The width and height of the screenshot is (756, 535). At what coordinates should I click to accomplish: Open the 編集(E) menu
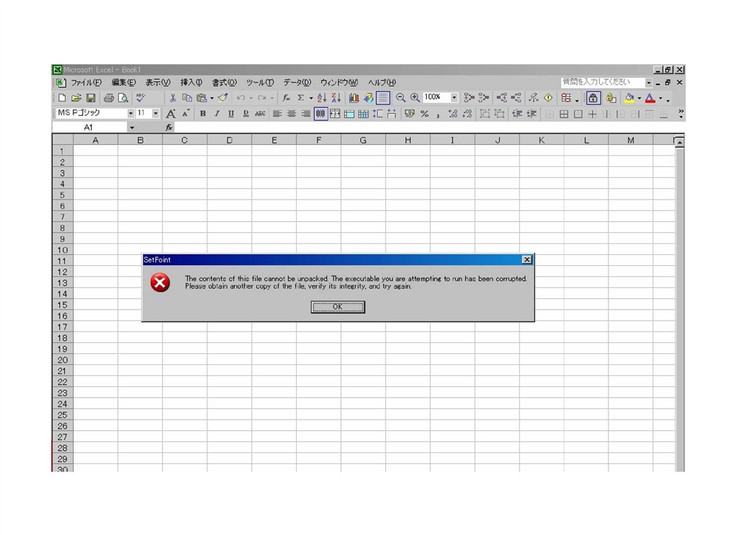pos(123,83)
